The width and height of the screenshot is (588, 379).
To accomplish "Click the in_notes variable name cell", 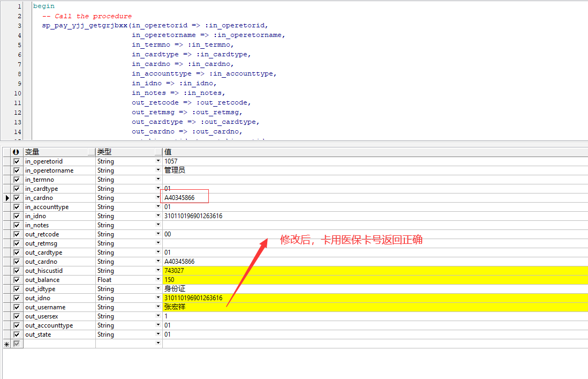I will point(59,225).
